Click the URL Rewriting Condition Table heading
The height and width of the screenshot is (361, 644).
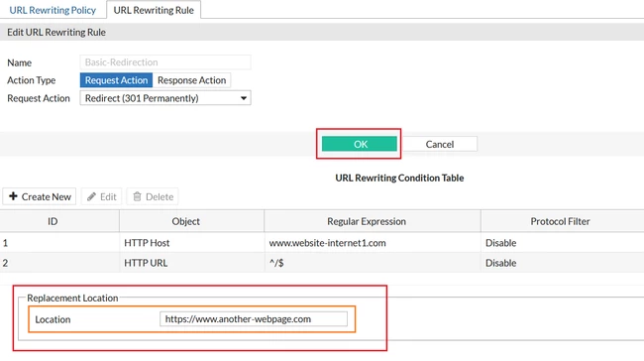[x=399, y=178]
